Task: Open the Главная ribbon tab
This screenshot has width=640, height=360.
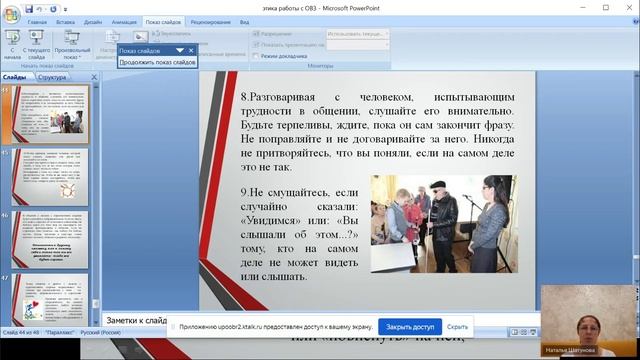Action: tap(37, 22)
